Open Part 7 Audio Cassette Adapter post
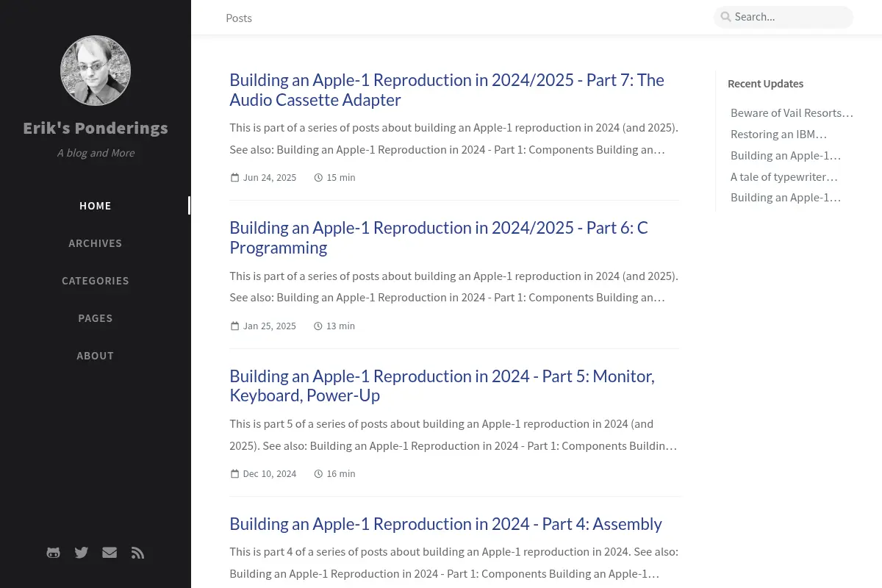The image size is (882, 588). click(447, 90)
